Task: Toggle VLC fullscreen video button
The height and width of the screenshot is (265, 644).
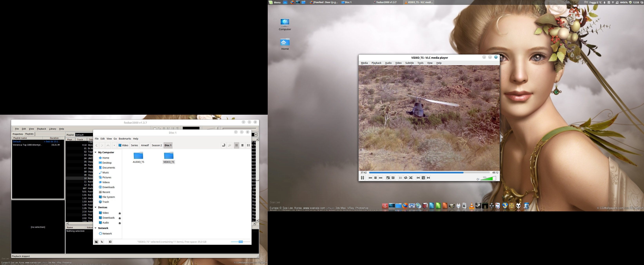Action: click(388, 178)
